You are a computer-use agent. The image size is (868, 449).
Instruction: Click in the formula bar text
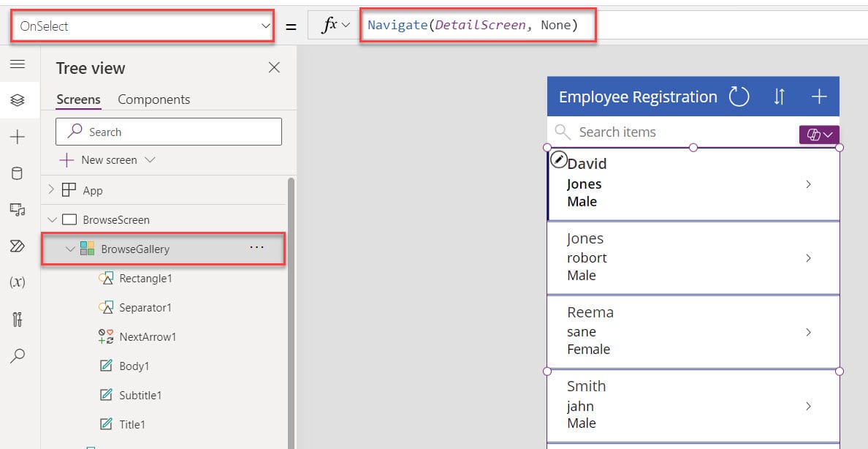click(x=473, y=25)
